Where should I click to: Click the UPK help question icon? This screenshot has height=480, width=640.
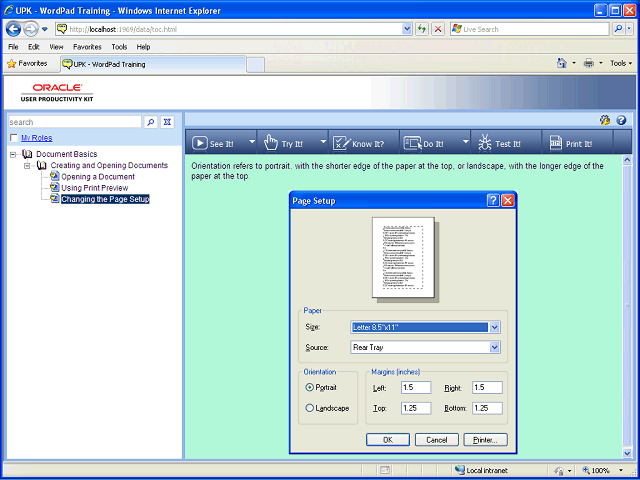tap(621, 120)
